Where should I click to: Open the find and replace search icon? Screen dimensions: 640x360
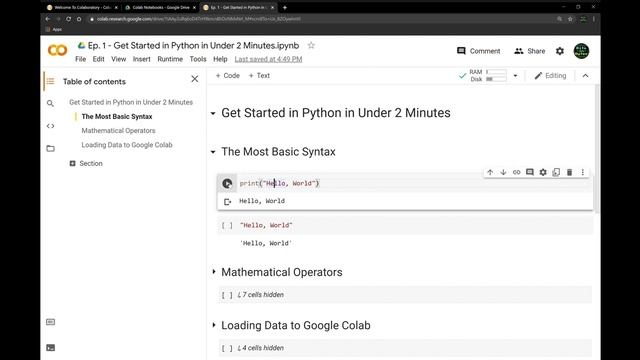click(50, 104)
